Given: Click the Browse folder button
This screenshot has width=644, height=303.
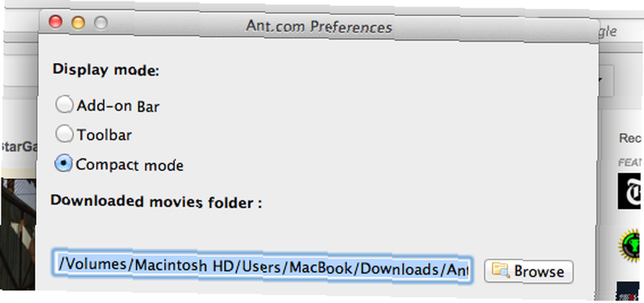Looking at the screenshot, I should click(529, 271).
